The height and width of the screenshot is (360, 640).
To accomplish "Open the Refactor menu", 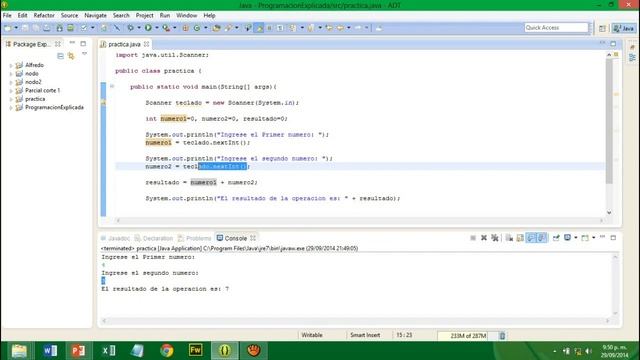I will tap(44, 16).
